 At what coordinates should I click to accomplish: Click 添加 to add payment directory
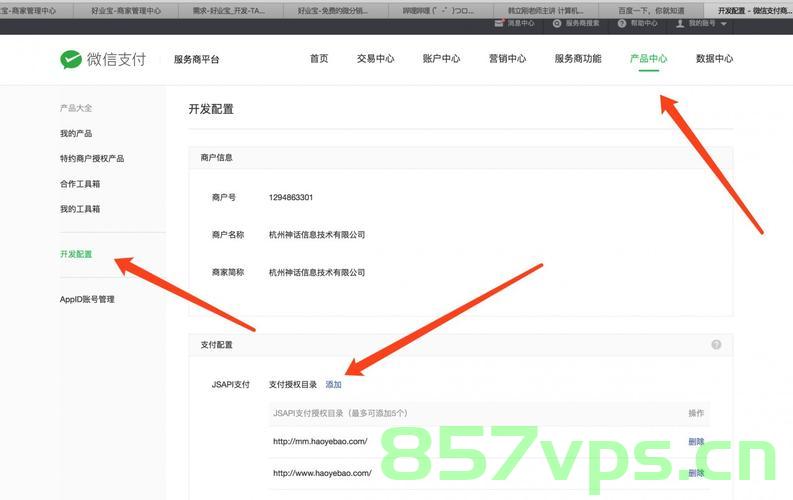(x=333, y=384)
